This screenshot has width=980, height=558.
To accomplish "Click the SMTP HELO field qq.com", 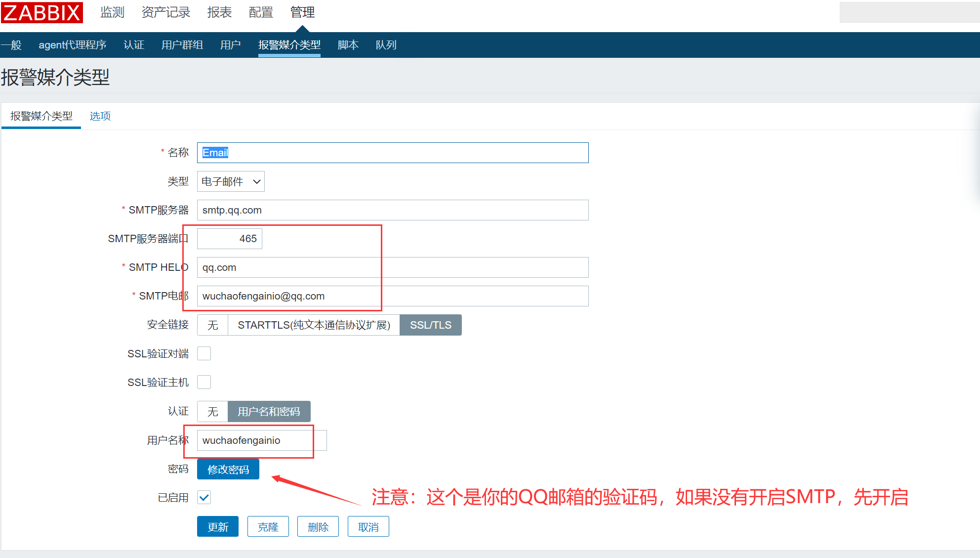I will coord(393,267).
